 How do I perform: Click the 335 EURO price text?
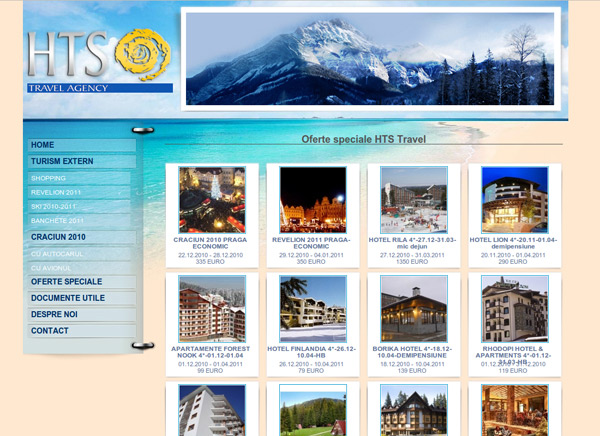tap(210, 262)
